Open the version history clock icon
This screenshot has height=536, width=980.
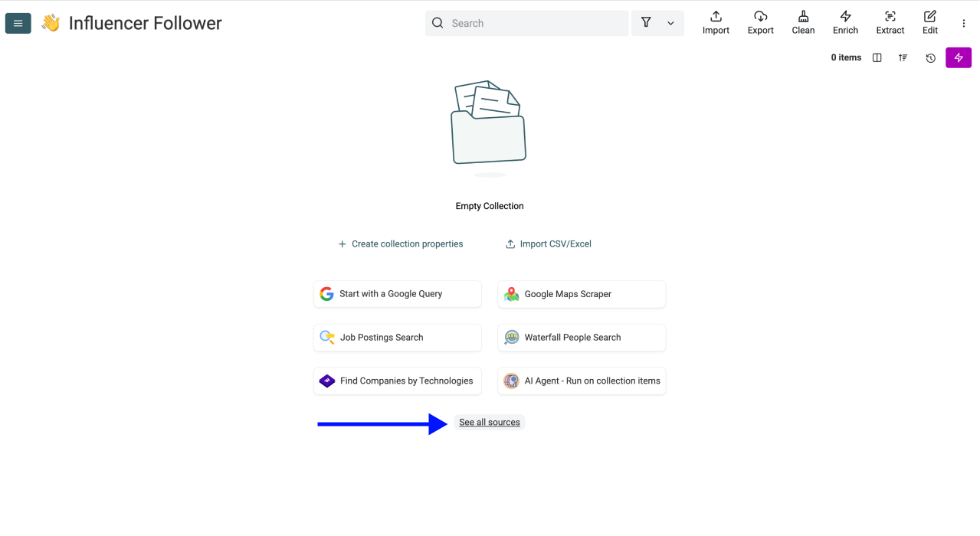[930, 58]
